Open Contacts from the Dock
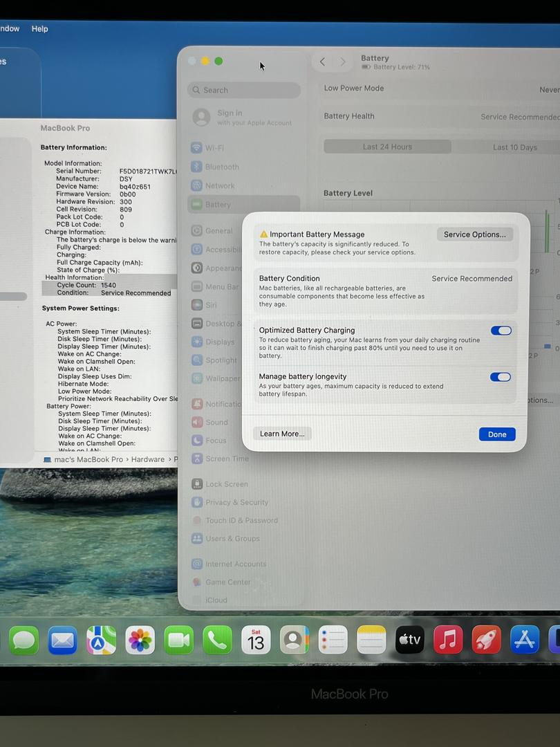This screenshot has width=560, height=747. point(295,640)
